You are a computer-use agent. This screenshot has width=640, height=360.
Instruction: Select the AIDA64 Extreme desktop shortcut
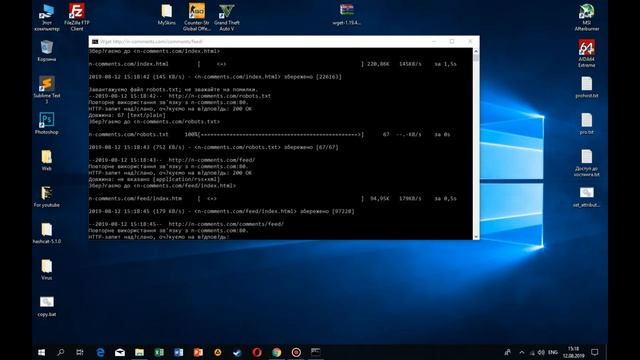587,53
